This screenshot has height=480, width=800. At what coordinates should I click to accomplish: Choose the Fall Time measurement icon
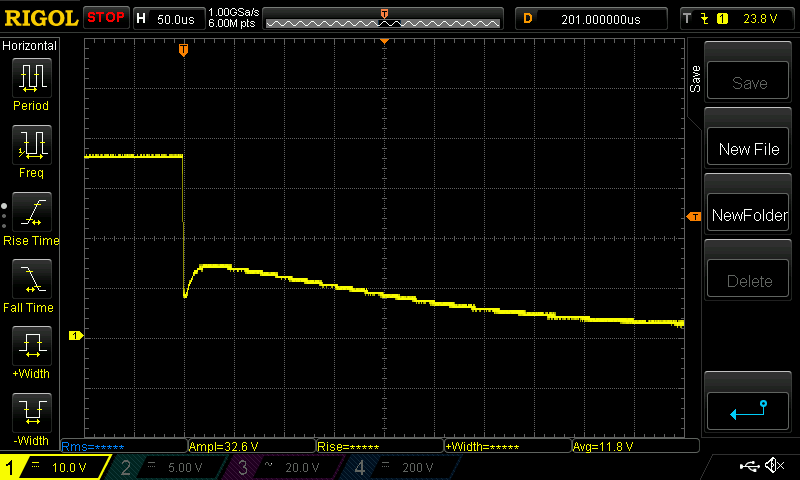pos(31,280)
